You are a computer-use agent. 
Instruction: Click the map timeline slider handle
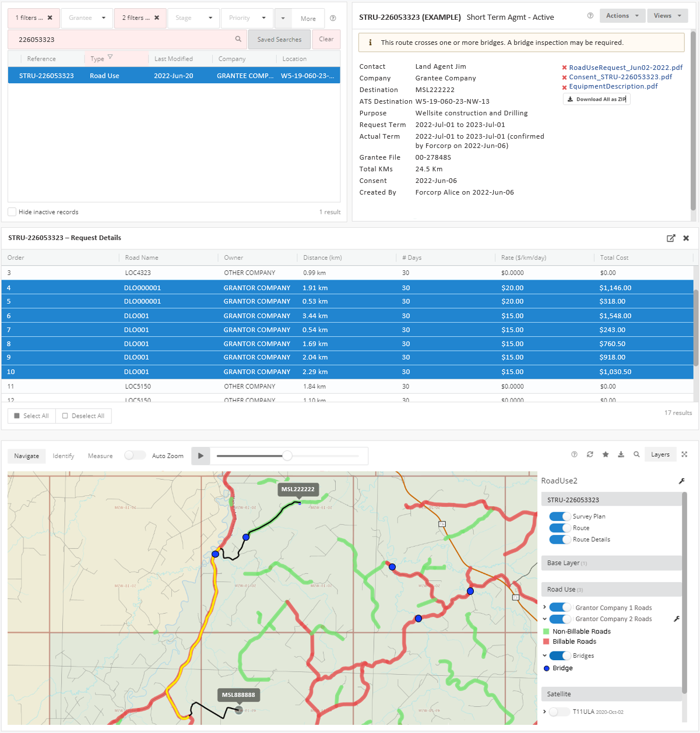287,456
